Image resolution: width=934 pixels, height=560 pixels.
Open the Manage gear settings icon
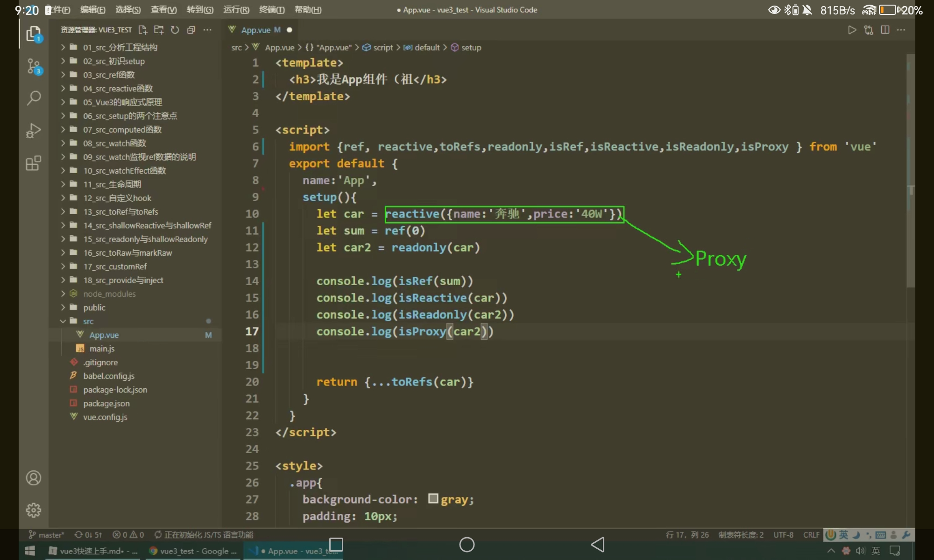[x=34, y=510]
